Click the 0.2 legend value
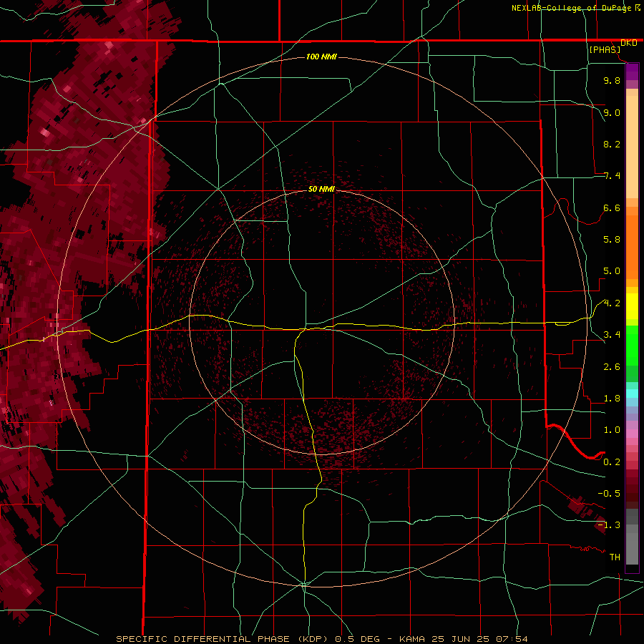644x644 pixels. coord(612,462)
